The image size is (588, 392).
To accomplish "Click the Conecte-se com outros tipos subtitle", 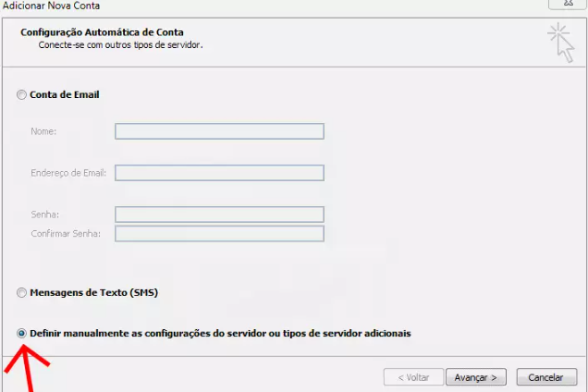I will pyautogui.click(x=120, y=43).
